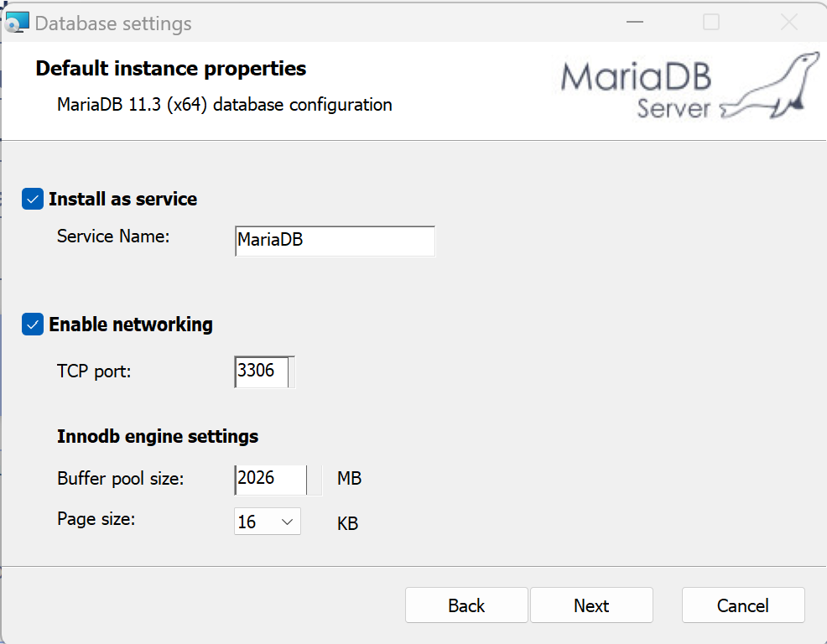Screen dimensions: 827x644
Task: Select the Default instance properties heading
Action: (171, 69)
